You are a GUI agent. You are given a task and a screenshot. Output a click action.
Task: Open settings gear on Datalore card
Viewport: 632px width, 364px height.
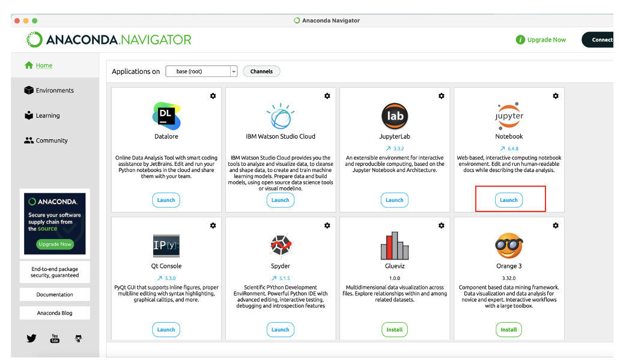click(213, 96)
